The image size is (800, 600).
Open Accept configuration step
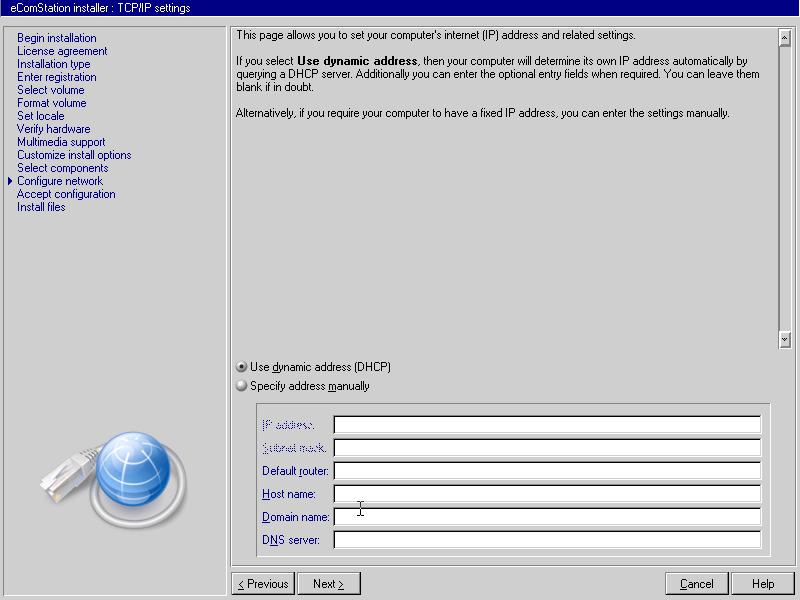click(66, 194)
